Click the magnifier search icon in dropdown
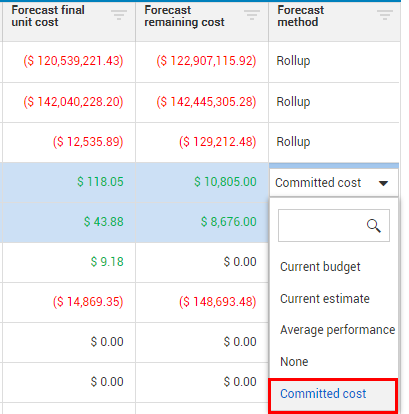This screenshot has width=409, height=414. click(374, 226)
